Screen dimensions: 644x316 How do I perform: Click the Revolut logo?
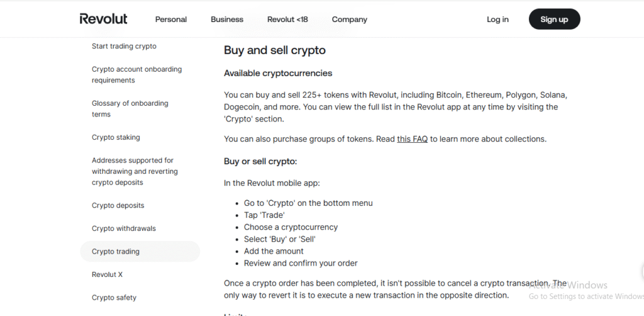tap(104, 19)
